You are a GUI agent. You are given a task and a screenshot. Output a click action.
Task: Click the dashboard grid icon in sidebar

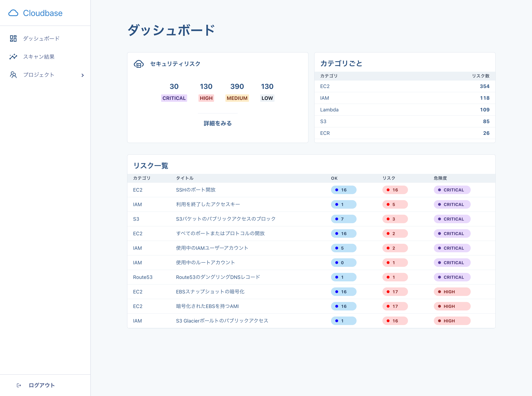pos(13,38)
